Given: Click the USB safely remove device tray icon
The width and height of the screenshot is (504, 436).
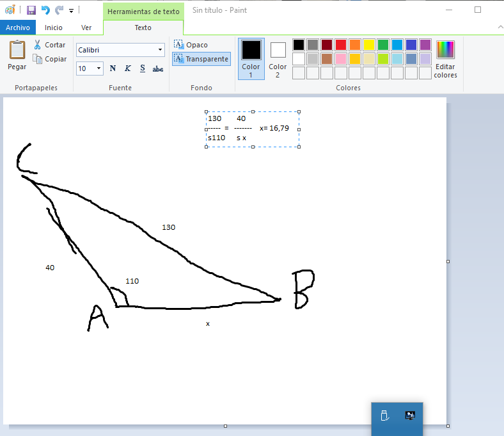Looking at the screenshot, I should tap(384, 416).
